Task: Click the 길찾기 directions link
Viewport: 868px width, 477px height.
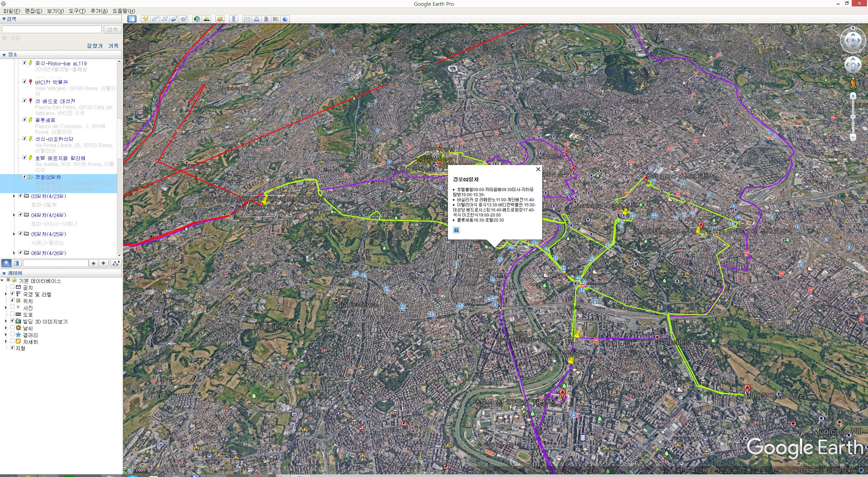Action: tap(95, 46)
